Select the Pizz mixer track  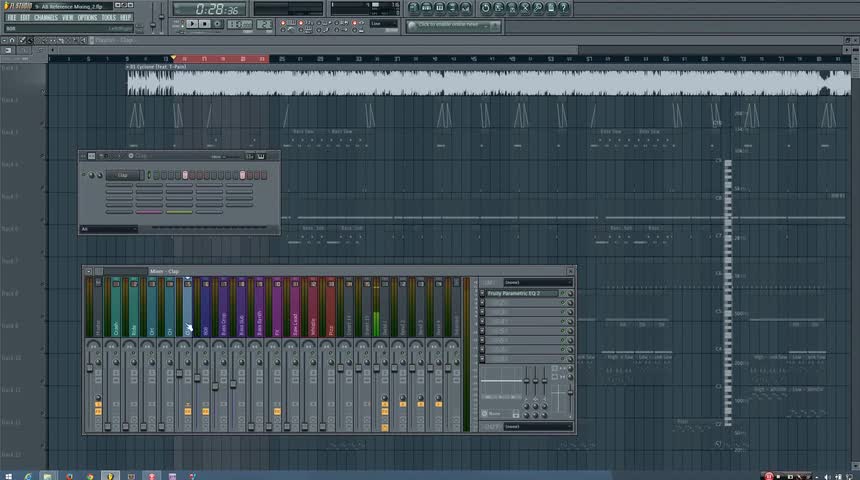point(331,308)
